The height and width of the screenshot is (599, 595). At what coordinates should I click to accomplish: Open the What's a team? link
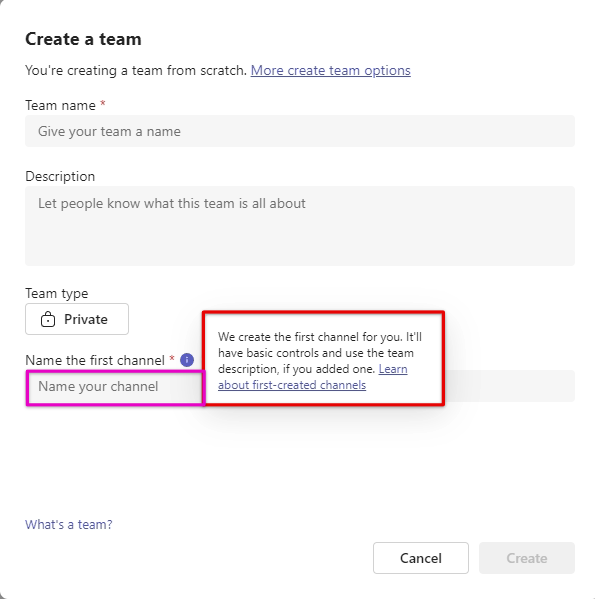click(x=69, y=525)
